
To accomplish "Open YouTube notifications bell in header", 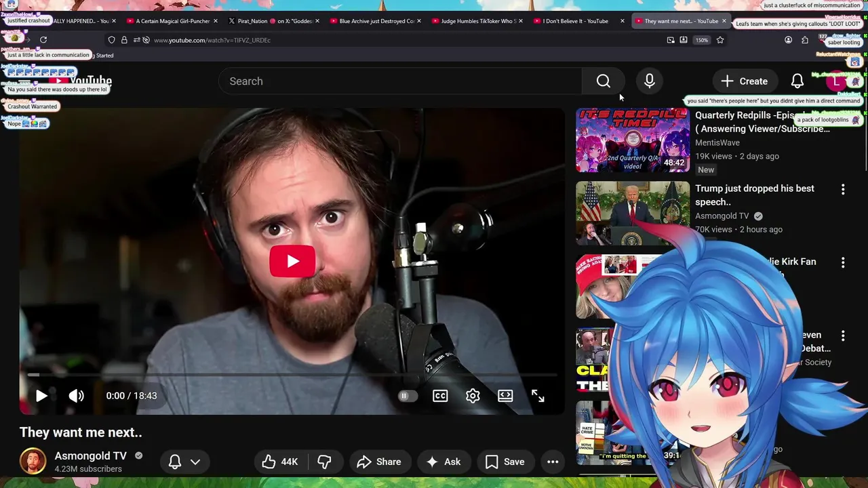I will tap(797, 81).
